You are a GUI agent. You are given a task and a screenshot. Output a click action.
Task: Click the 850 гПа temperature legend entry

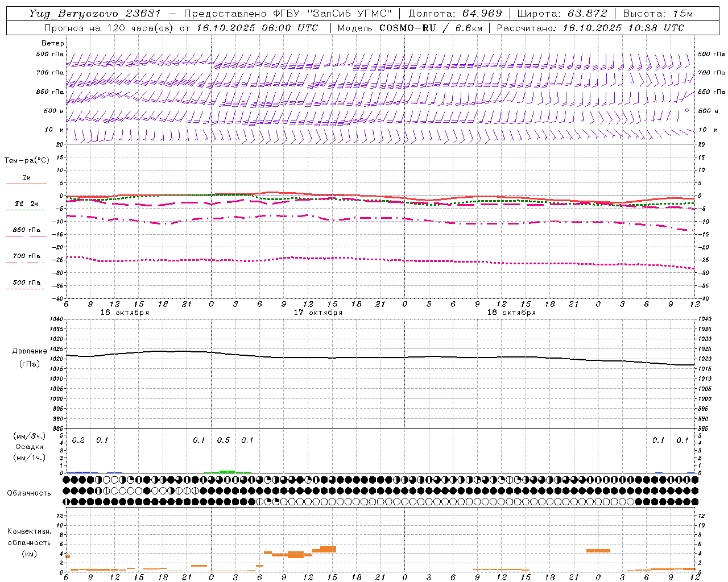pyautogui.click(x=26, y=230)
